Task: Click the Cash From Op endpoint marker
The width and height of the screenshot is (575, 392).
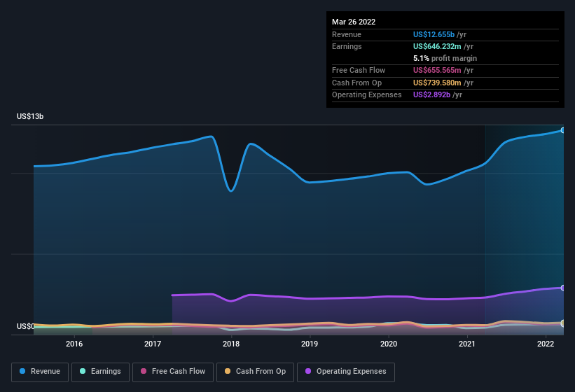Action: pos(562,323)
